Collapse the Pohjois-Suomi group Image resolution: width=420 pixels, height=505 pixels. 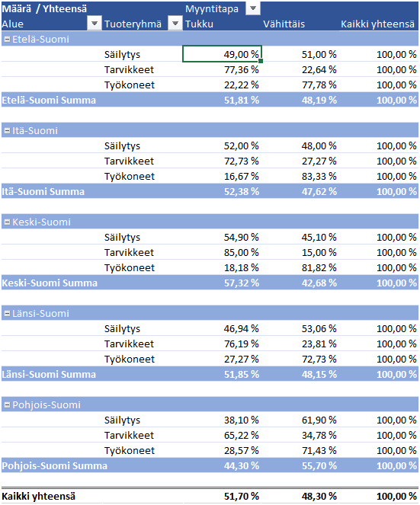click(7, 405)
